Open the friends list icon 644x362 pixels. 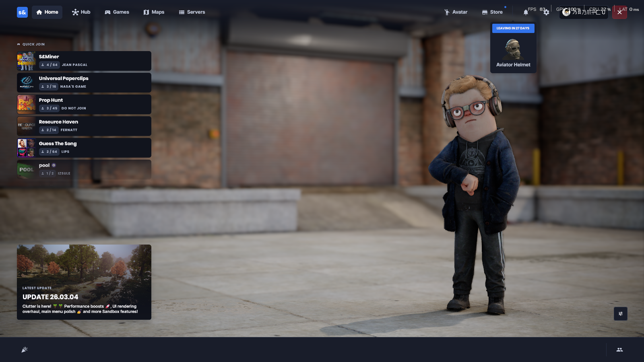pyautogui.click(x=619, y=350)
